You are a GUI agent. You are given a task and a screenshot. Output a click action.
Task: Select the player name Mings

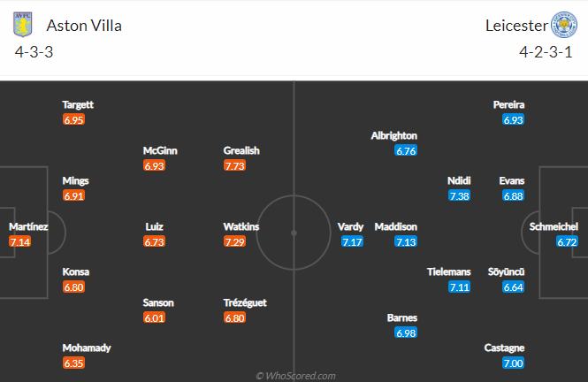(75, 180)
